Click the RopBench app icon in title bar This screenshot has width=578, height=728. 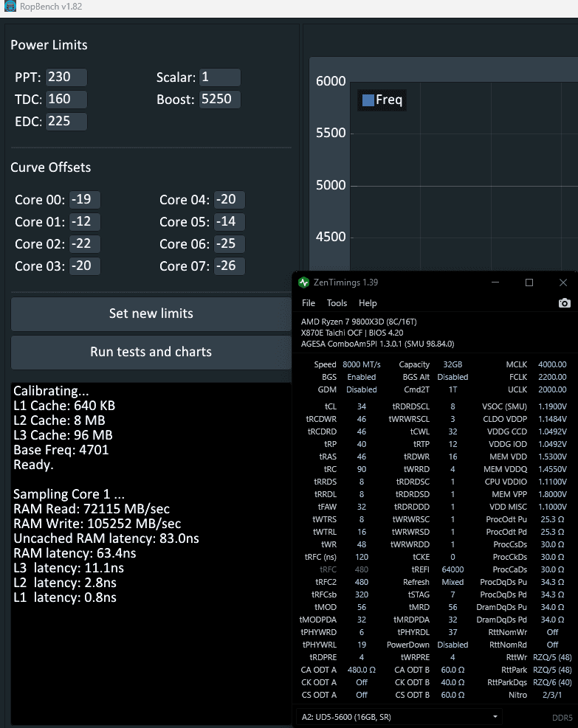10,7
